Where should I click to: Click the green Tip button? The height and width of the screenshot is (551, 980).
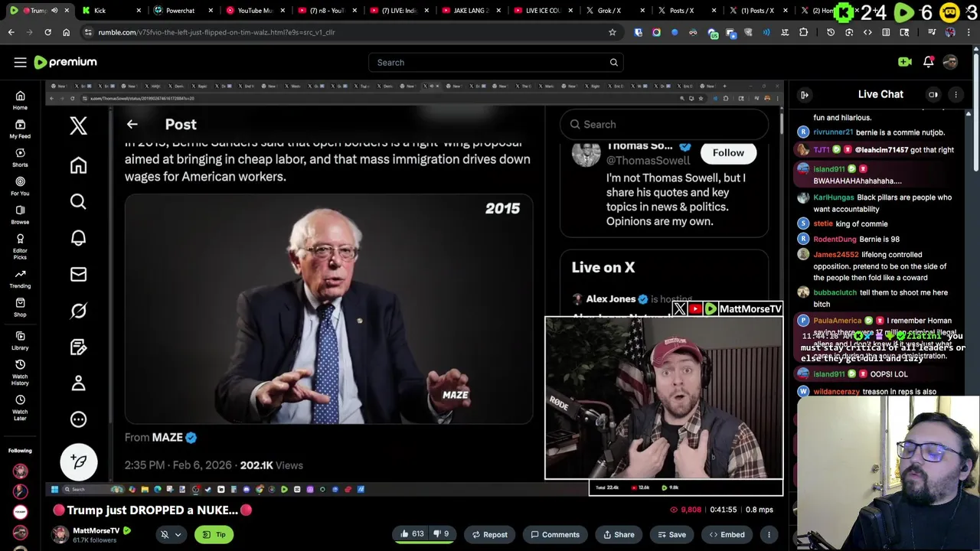[214, 534]
